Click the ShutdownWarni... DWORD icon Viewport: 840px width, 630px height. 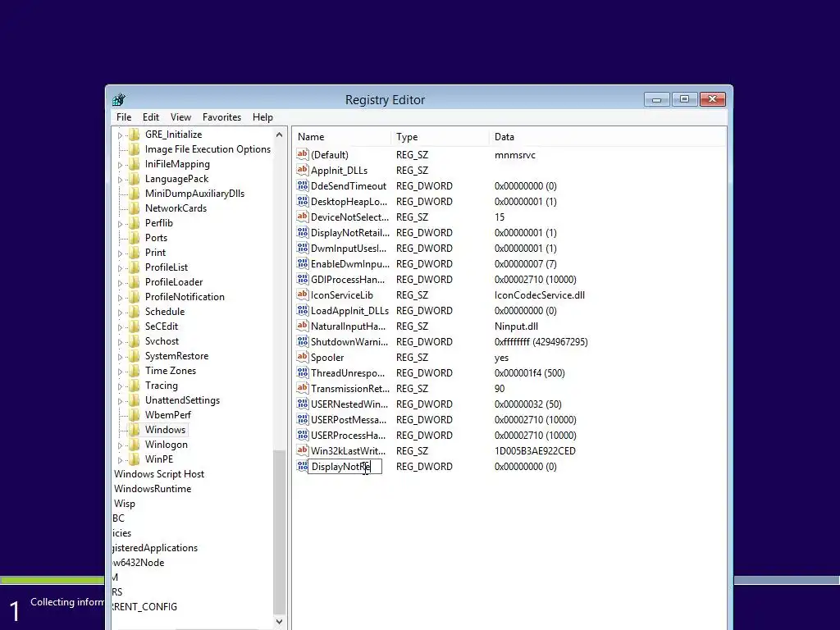point(302,341)
